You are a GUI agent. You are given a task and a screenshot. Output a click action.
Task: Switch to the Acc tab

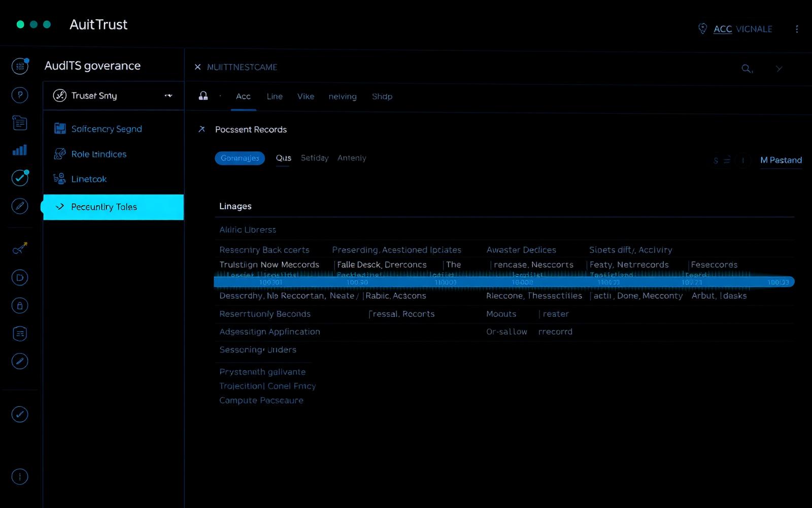point(243,97)
